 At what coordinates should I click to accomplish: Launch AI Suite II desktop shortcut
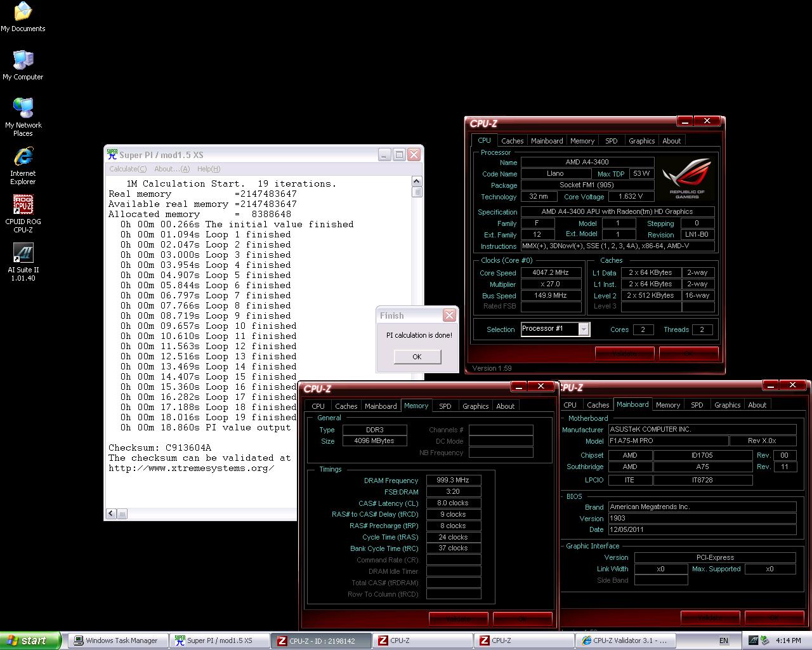tap(23, 262)
